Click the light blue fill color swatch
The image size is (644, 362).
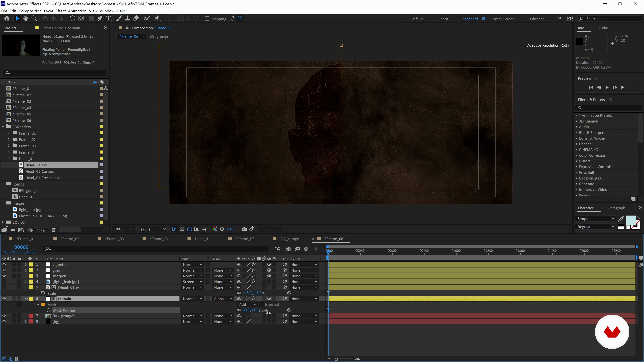pyautogui.click(x=631, y=220)
